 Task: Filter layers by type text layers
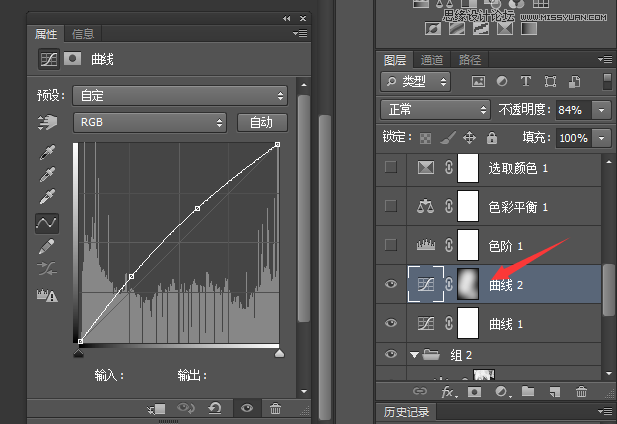526,81
